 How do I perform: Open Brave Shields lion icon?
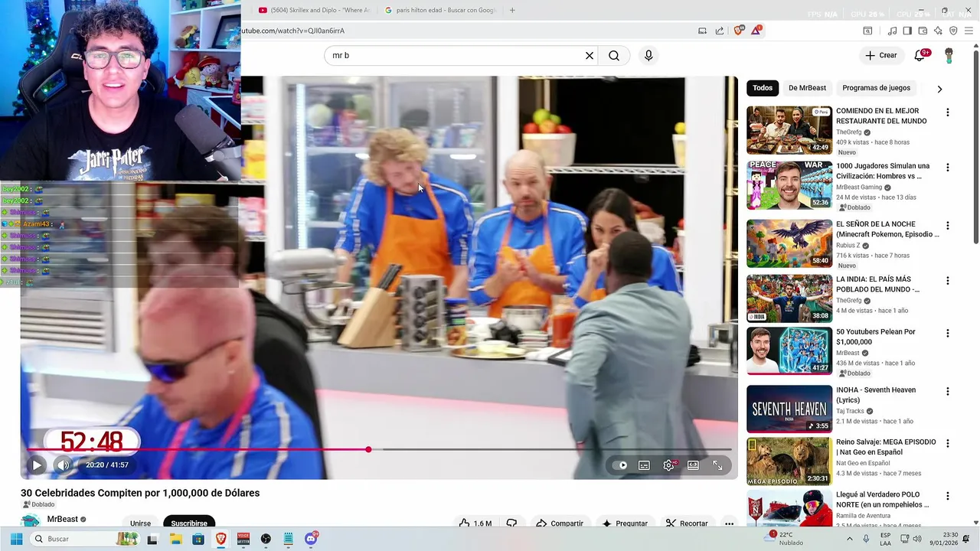pyautogui.click(x=738, y=31)
